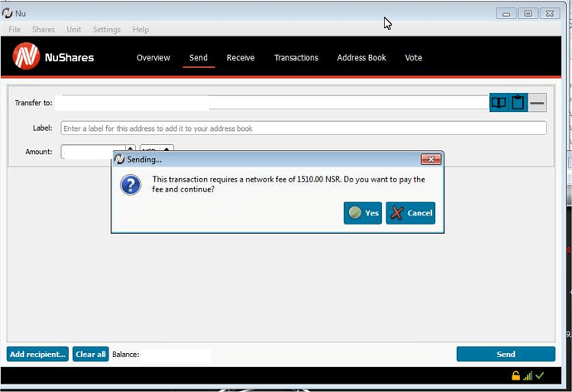Viewport: 572px width, 392px height.
Task: Click the network fee message text
Action: tap(288, 184)
